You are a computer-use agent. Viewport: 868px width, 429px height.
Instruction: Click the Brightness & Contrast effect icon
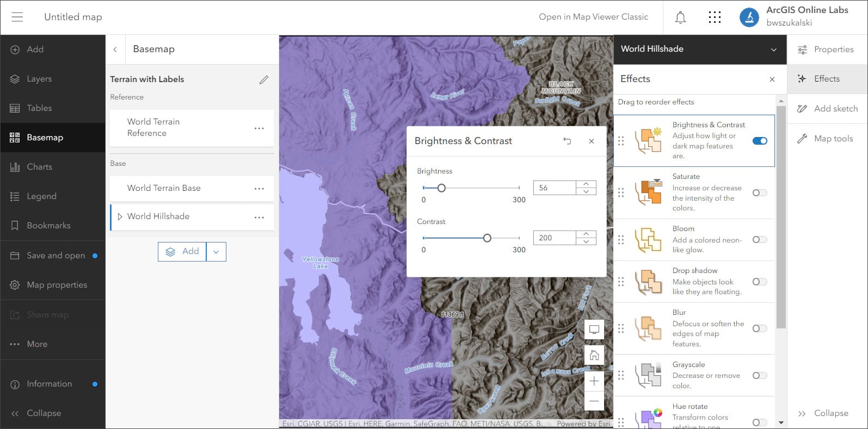pyautogui.click(x=648, y=140)
